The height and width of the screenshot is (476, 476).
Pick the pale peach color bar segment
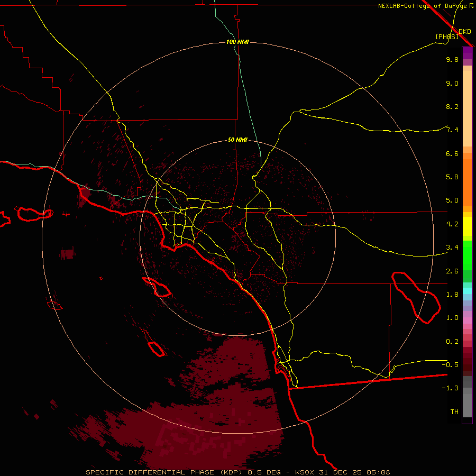tap(467, 109)
